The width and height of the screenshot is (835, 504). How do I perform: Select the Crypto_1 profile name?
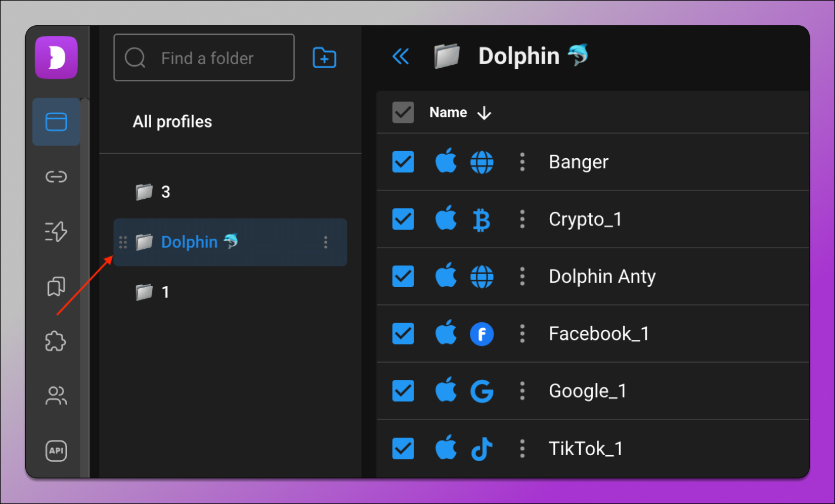point(585,219)
